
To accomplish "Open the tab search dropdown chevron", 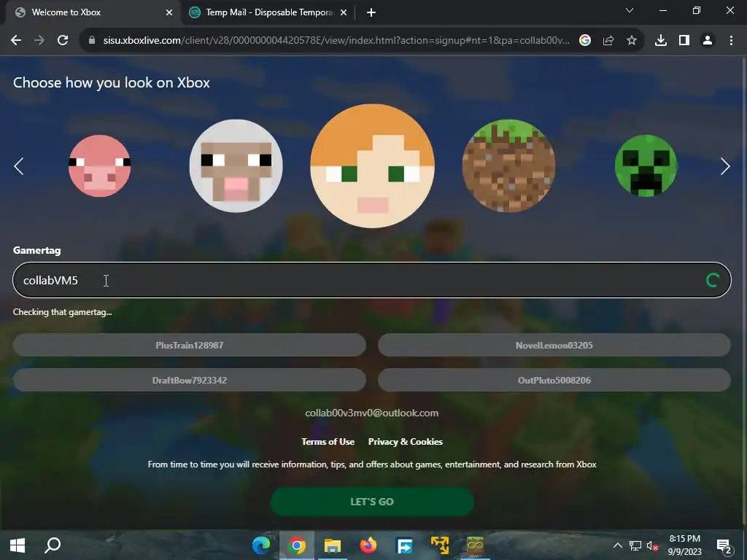I will coord(630,10).
